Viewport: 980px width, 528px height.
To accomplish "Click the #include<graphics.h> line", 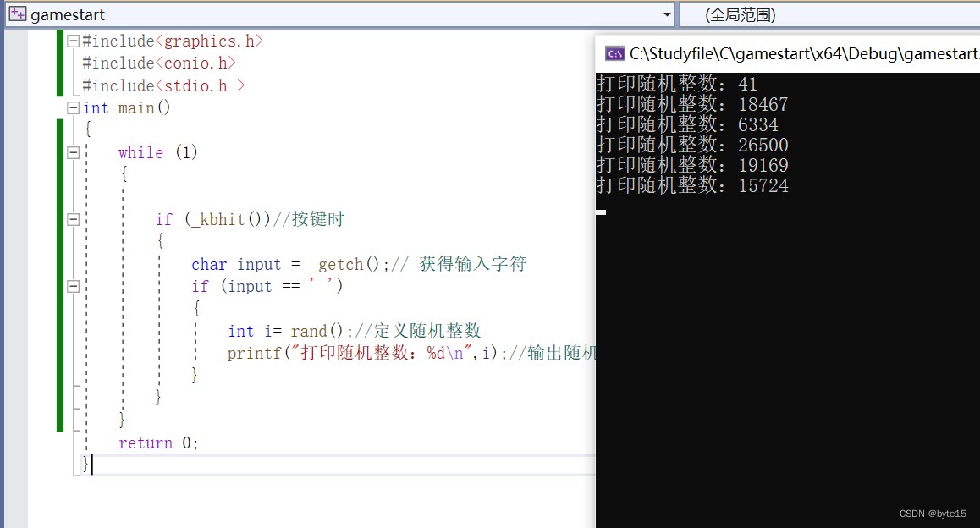I will (x=173, y=41).
